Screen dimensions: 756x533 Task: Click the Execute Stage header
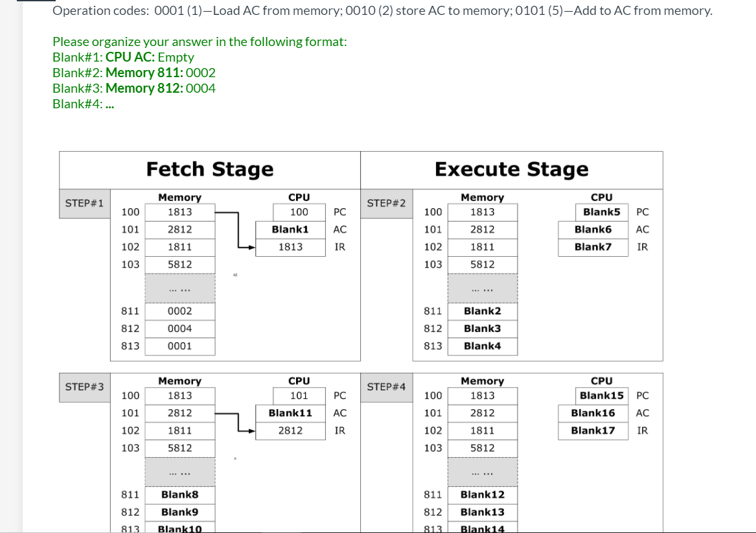512,169
